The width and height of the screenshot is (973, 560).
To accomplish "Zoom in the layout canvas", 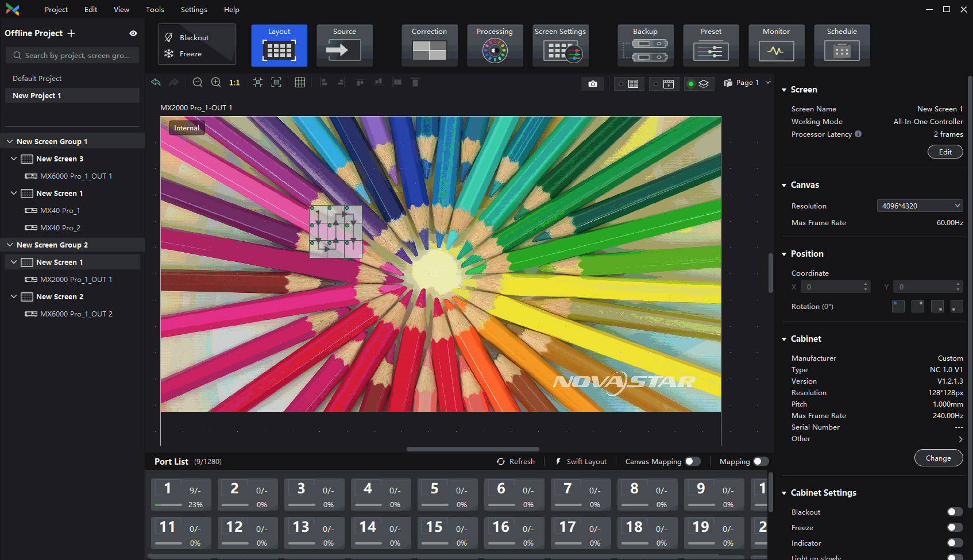I will coord(216,83).
